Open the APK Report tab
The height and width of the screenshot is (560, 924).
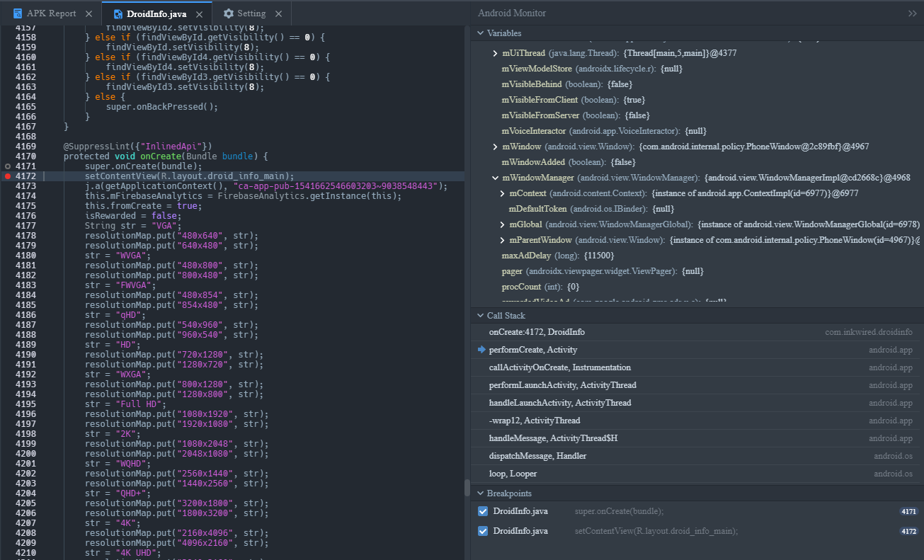point(51,13)
